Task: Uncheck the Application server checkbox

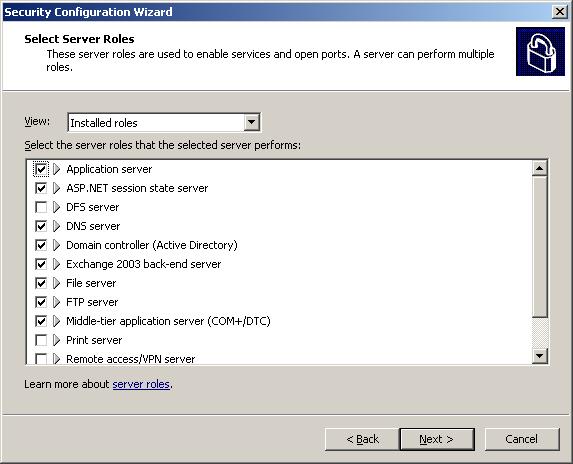Action: [41, 169]
